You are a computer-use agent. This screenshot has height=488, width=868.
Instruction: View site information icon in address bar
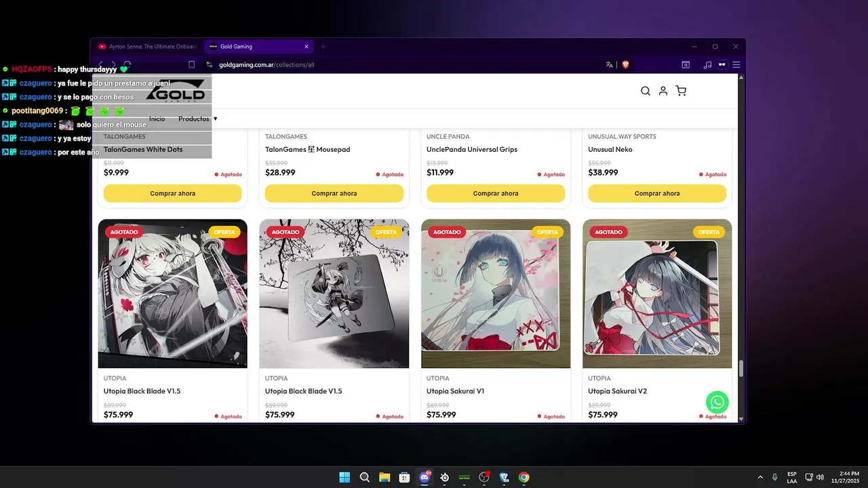(210, 65)
